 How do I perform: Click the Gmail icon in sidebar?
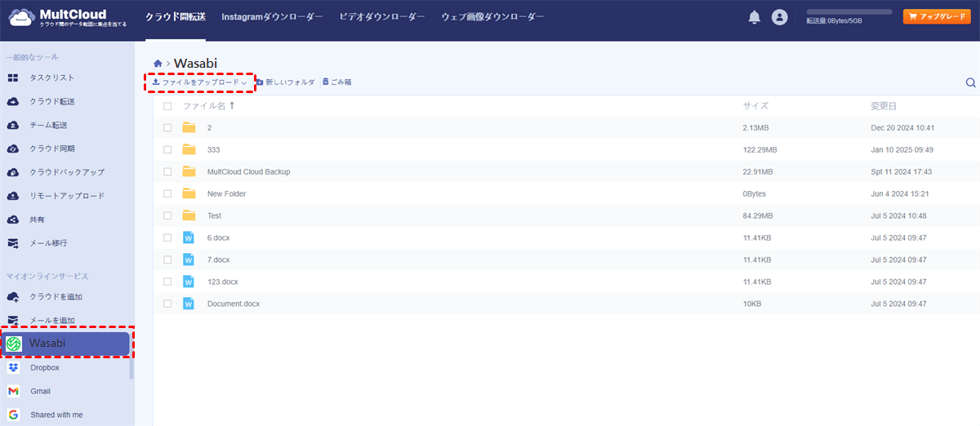click(13, 392)
